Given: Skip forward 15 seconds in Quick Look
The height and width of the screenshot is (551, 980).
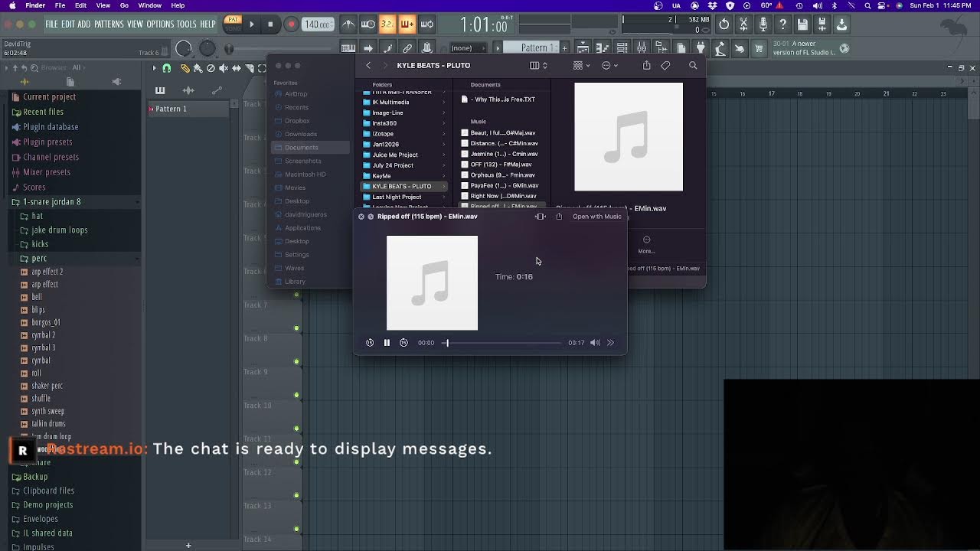Looking at the screenshot, I should tap(403, 343).
